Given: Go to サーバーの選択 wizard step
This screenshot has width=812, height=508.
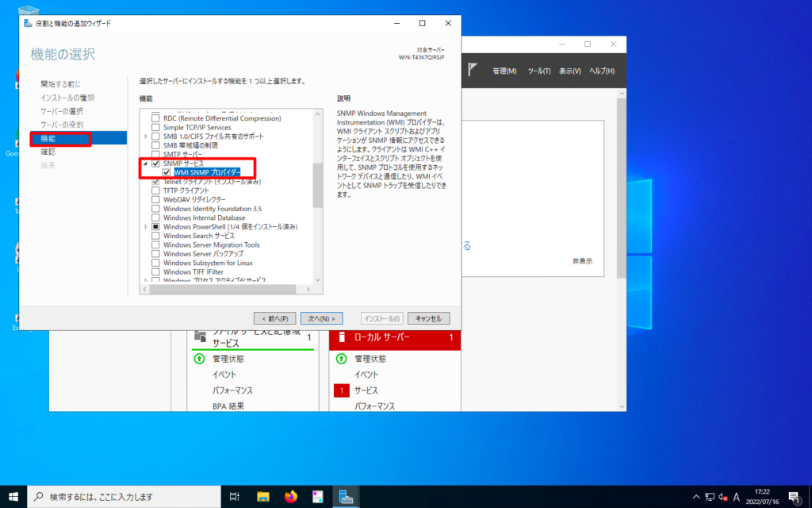Looking at the screenshot, I should click(62, 111).
